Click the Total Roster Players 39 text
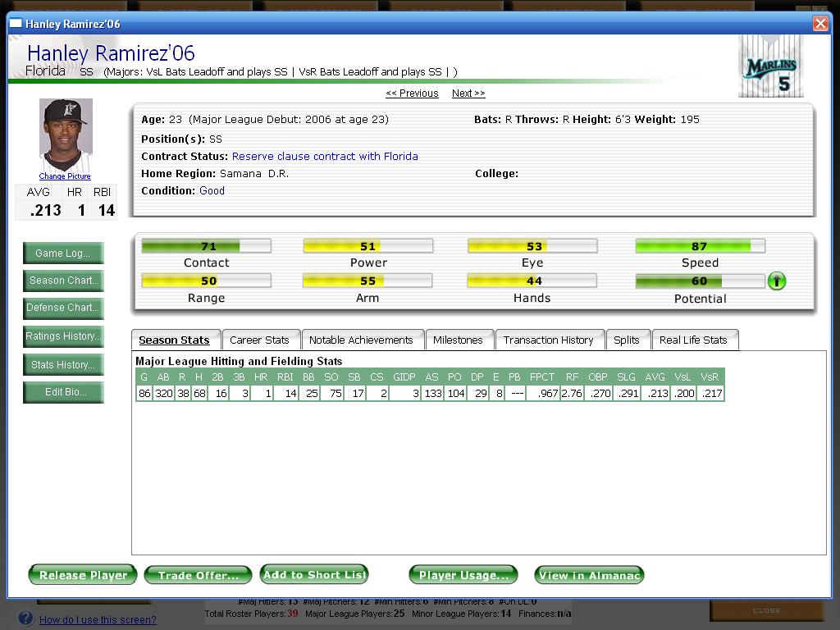840x630 pixels. coord(251,614)
